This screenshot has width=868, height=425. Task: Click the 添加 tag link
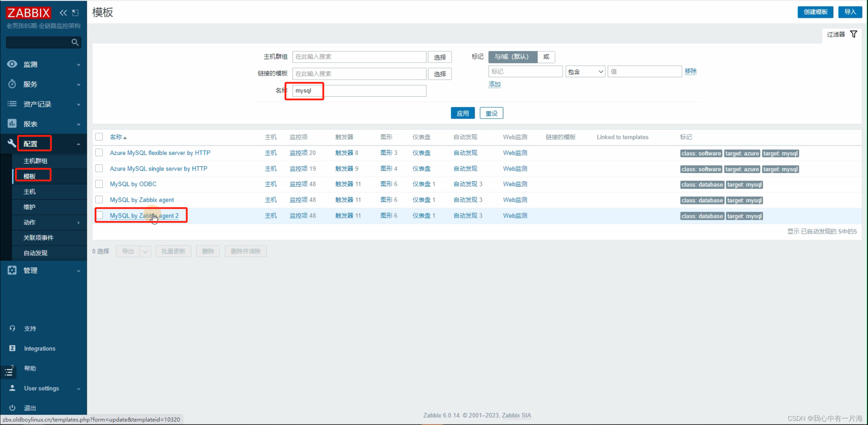(494, 84)
